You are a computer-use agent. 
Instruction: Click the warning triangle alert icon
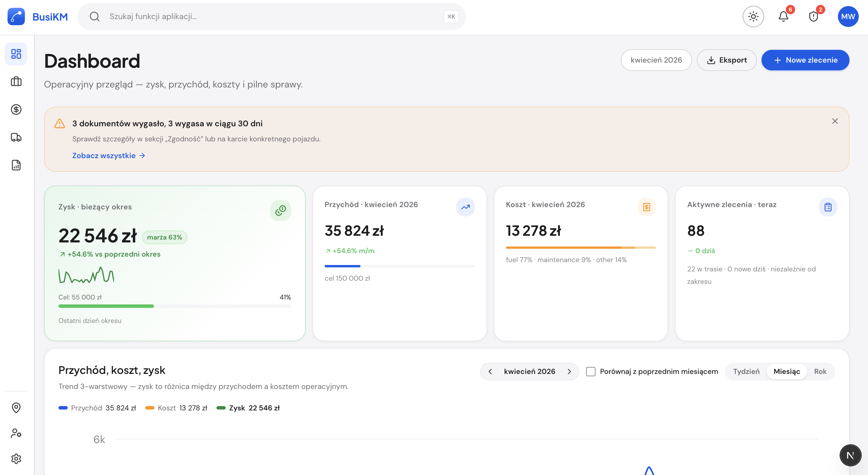(60, 123)
